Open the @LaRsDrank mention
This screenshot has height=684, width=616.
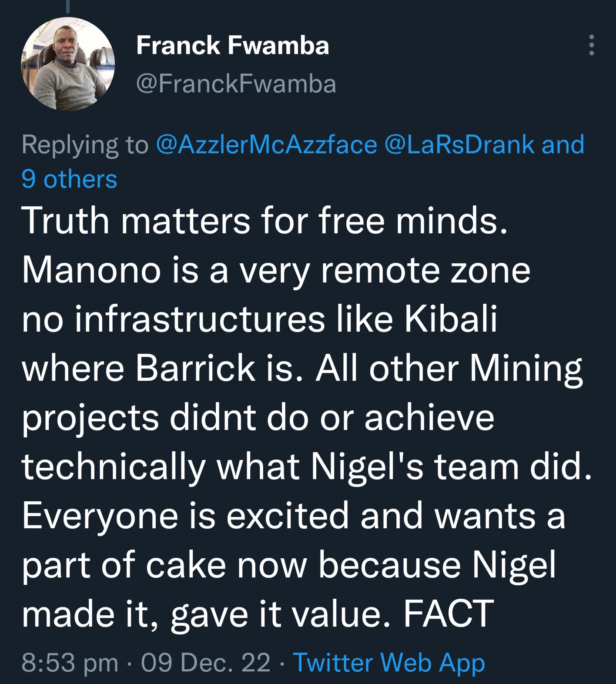[x=460, y=145]
